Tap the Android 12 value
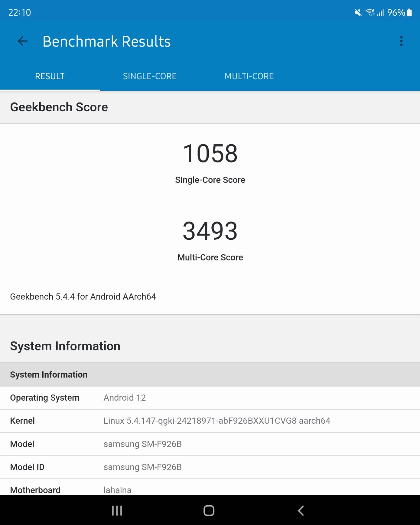The image size is (420, 525). point(125,398)
